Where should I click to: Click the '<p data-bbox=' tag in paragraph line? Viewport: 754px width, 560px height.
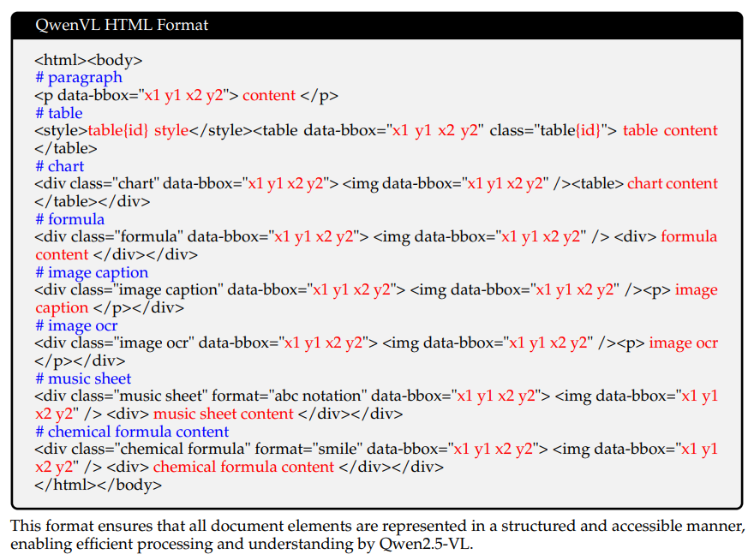[87, 95]
